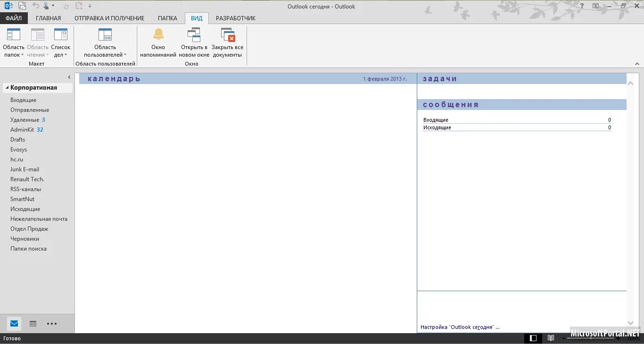Open the Папки поиска folder

tap(28, 249)
